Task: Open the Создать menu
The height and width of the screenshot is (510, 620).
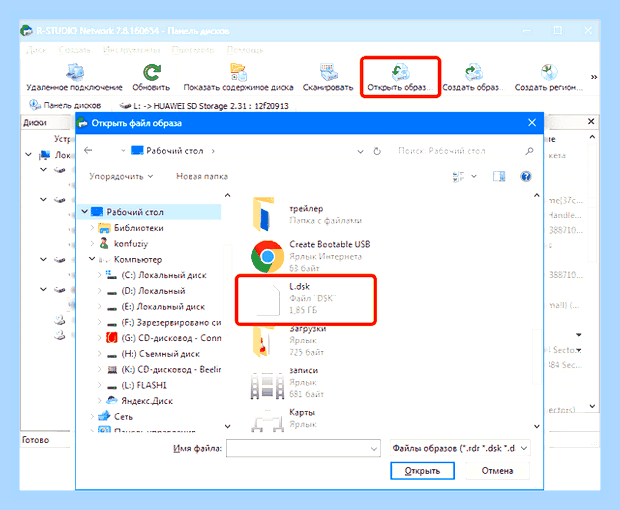Action: 74,50
